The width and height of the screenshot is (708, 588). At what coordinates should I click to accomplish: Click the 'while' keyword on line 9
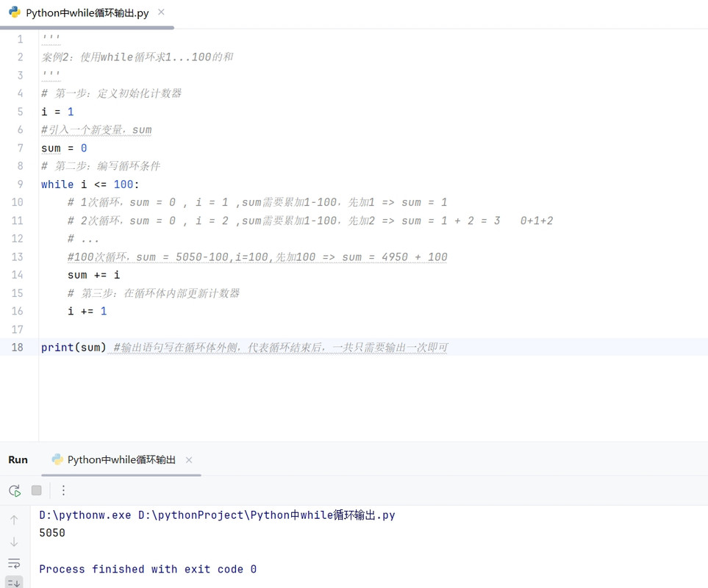point(57,184)
